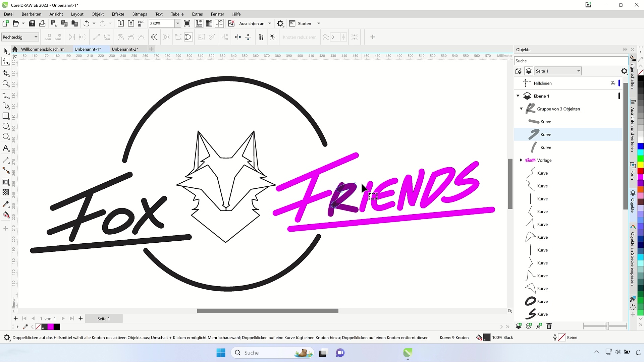This screenshot has width=644, height=362.
Task: Toggle the Hilfslinien layer lock icon
Action: click(613, 83)
